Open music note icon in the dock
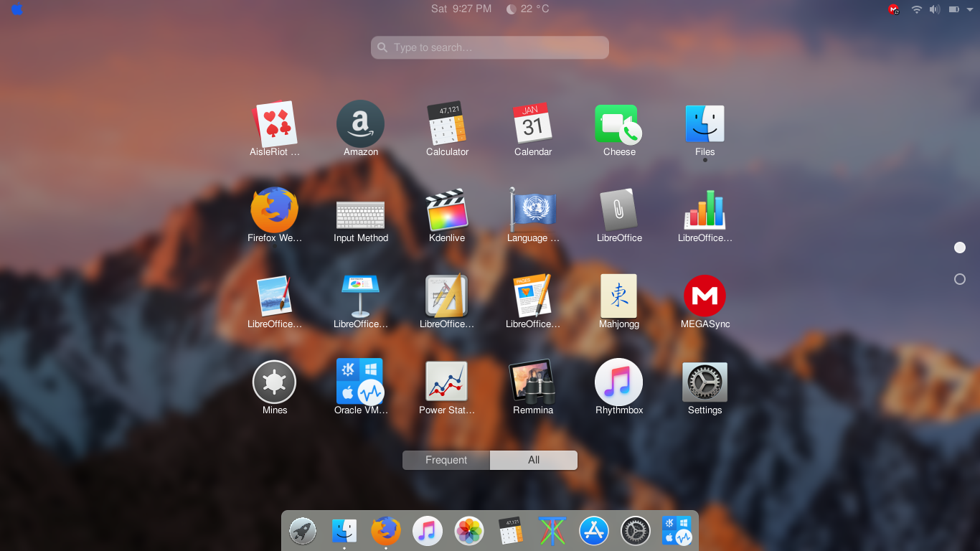Viewport: 980px width, 551px height. 428,532
